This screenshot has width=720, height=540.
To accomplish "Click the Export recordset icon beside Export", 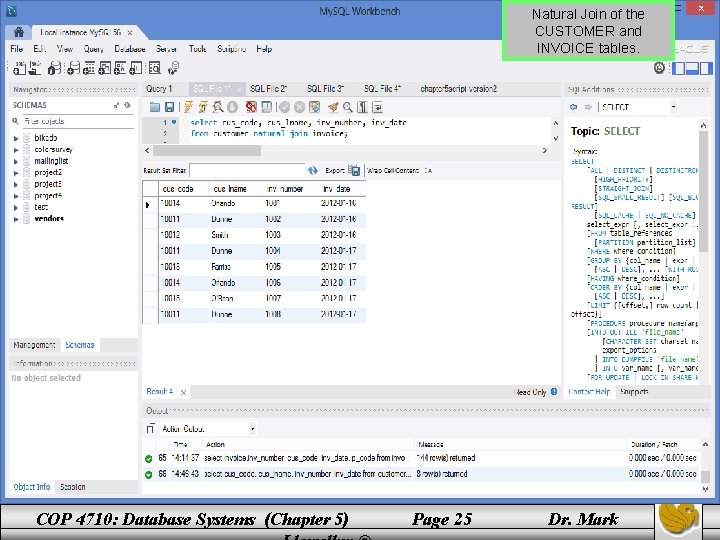I will (354, 170).
